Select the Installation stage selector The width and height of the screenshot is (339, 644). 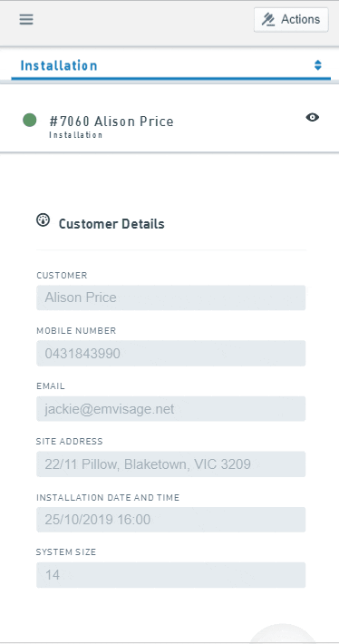click(170, 65)
